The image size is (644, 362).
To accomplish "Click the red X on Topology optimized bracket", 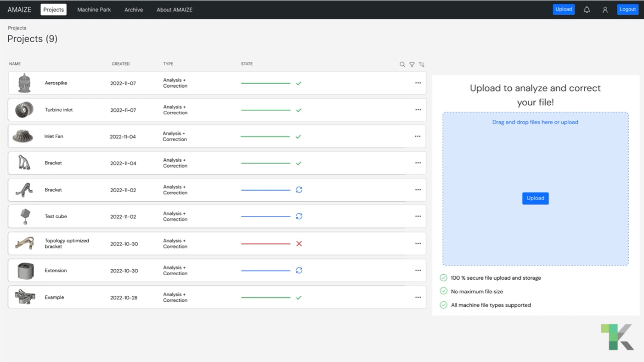I will coord(299,243).
